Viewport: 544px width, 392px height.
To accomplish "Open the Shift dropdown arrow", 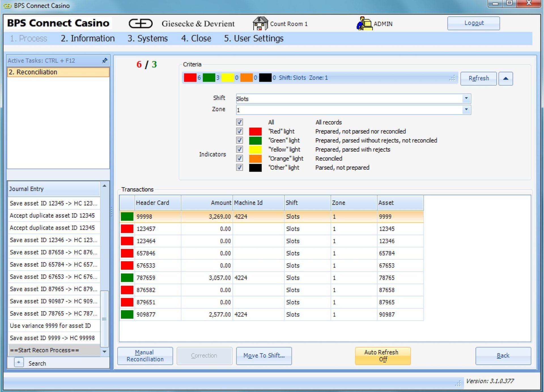I will click(466, 98).
